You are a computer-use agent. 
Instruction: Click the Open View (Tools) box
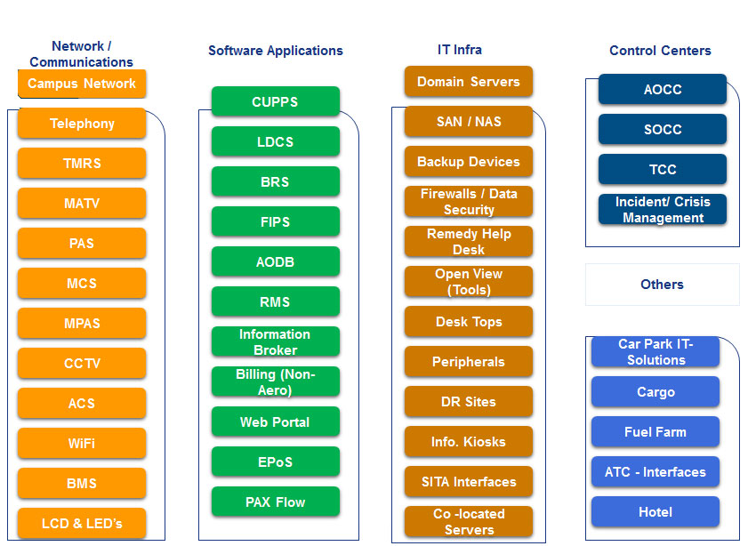pyautogui.click(x=469, y=281)
